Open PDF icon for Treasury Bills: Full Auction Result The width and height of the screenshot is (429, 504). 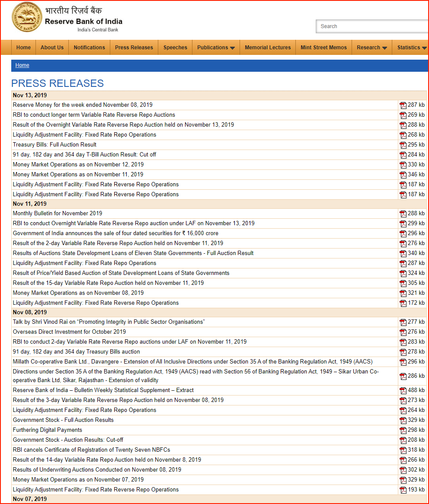(403, 145)
